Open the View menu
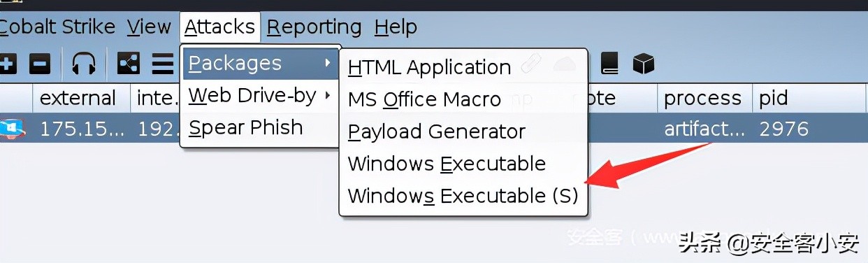The image size is (868, 263). pyautogui.click(x=149, y=27)
